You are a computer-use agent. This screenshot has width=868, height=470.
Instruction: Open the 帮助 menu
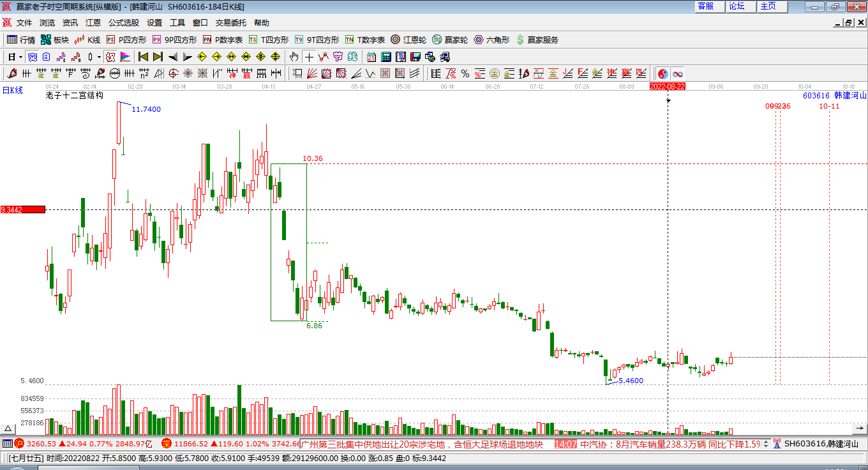coord(262,23)
